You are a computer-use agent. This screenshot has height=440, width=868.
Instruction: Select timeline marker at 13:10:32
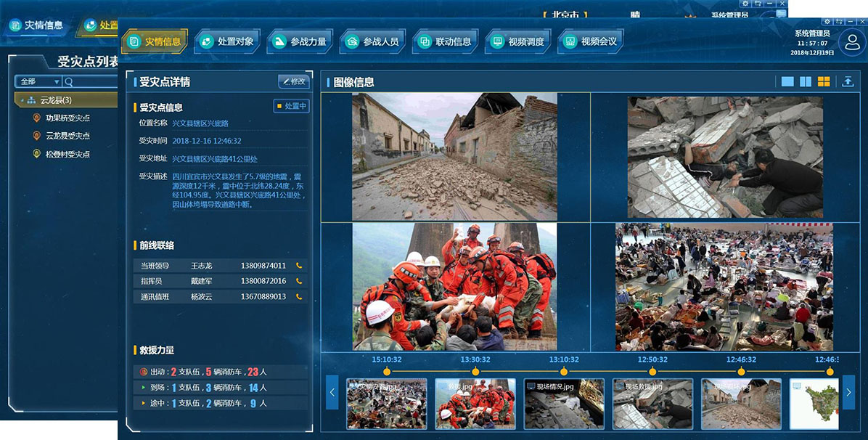click(563, 371)
